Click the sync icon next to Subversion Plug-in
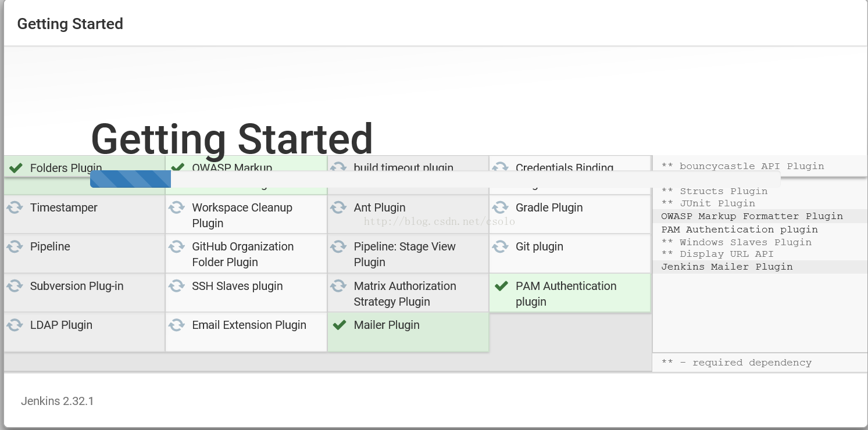Viewport: 868px width, 430px height. (15, 286)
